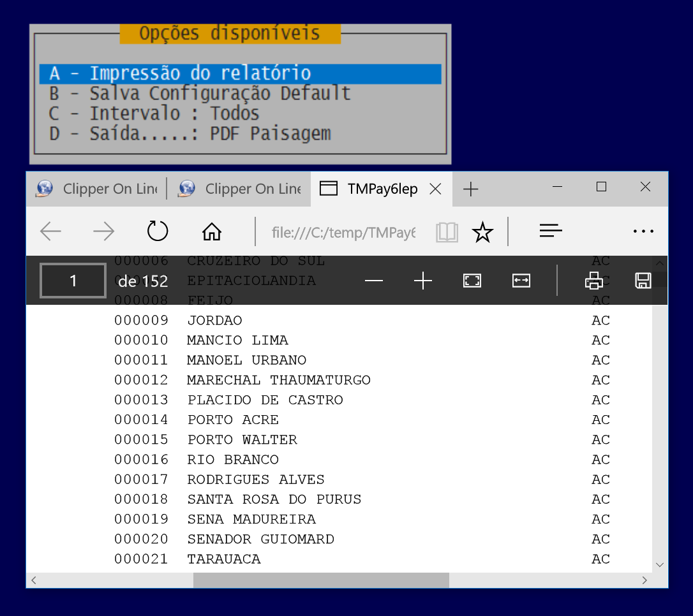
Task: Open the browser More options ellipsis
Action: 643,231
